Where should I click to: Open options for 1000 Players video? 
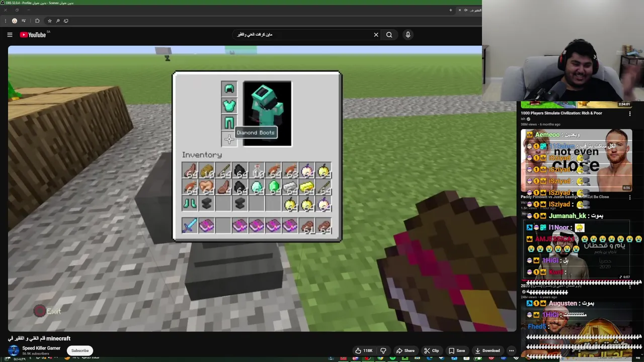(630, 114)
